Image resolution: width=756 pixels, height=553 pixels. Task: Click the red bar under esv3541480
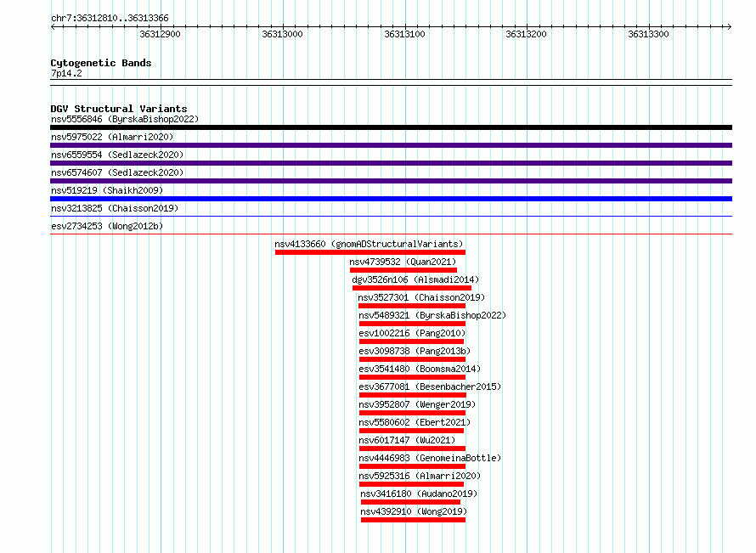pos(412,377)
